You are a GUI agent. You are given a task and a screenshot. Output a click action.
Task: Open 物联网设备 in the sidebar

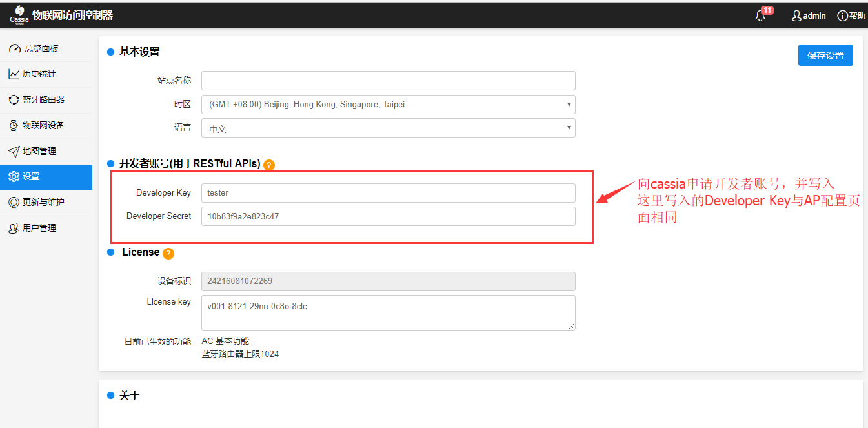coord(43,125)
